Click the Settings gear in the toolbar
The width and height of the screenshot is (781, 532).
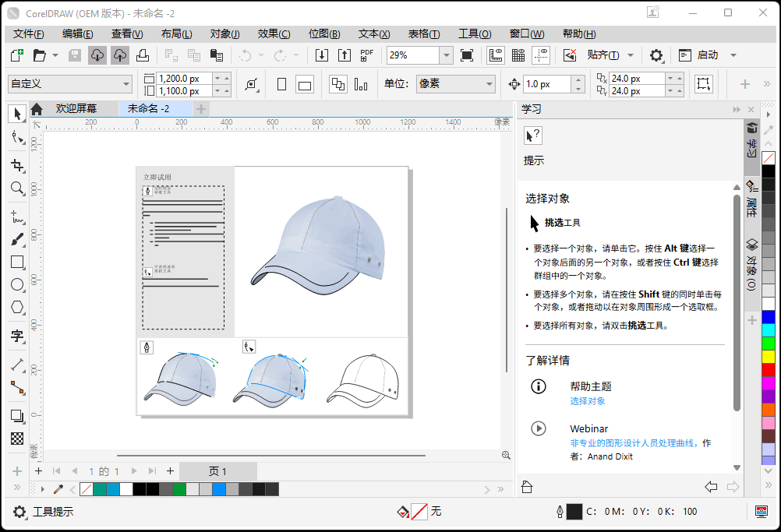point(656,55)
